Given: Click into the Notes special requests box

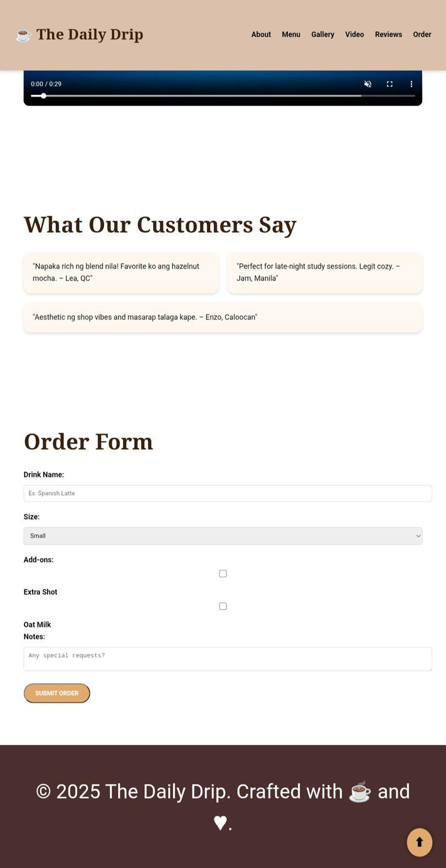Looking at the screenshot, I should click(x=228, y=659).
